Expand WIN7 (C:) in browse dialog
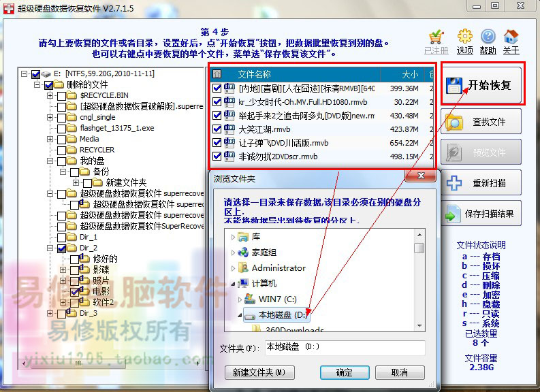The image size is (540, 392). point(240,299)
